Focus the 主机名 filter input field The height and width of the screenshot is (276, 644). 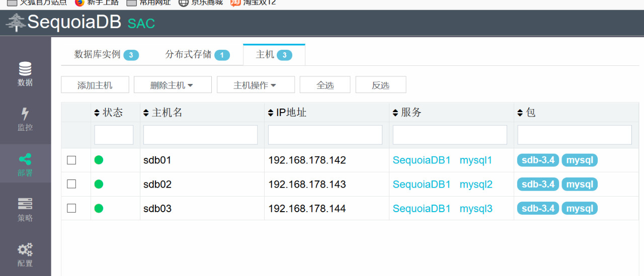point(200,135)
